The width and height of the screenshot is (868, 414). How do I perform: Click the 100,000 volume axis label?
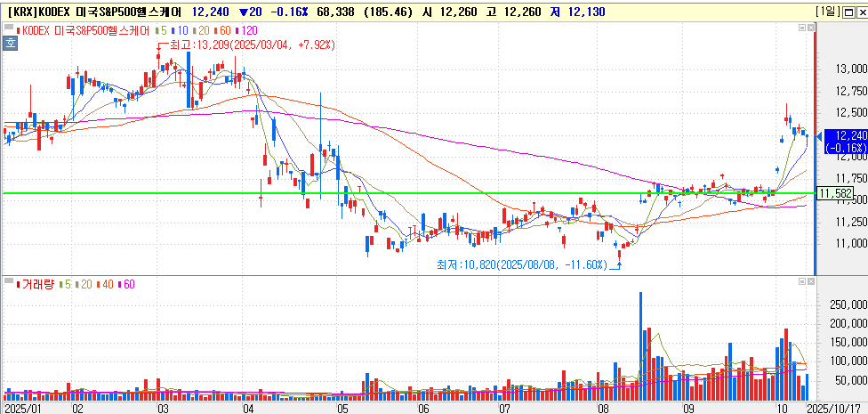[848, 361]
